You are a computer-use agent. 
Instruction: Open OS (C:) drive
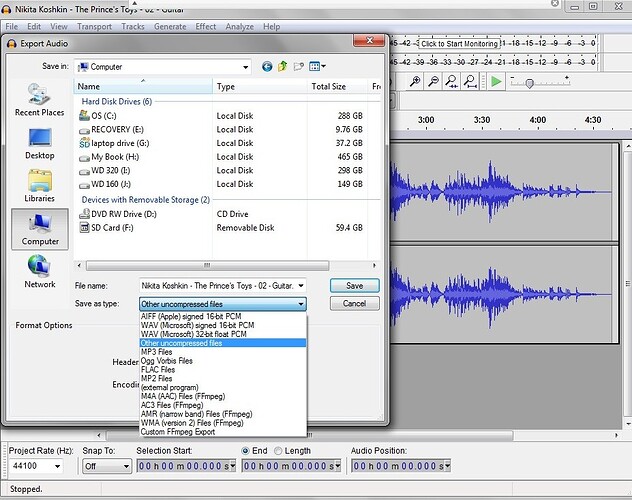point(98,116)
